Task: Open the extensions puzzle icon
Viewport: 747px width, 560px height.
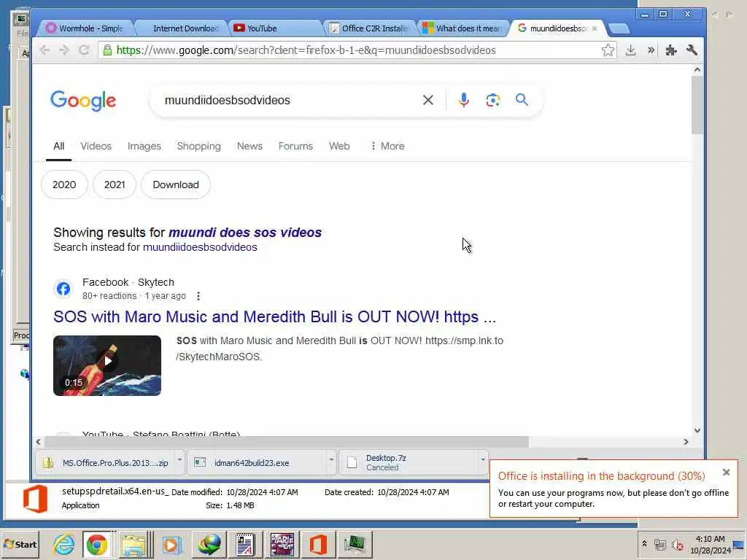Action: [x=671, y=50]
